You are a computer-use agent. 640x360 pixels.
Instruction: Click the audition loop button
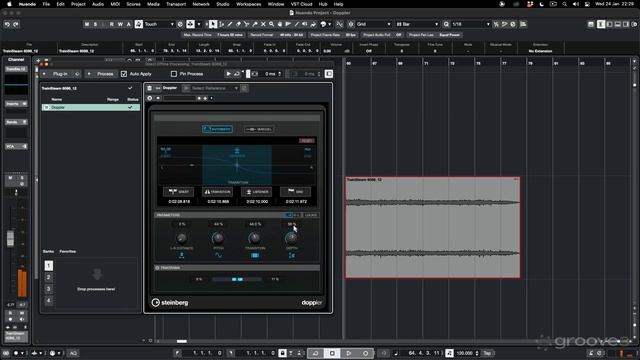coord(237,74)
